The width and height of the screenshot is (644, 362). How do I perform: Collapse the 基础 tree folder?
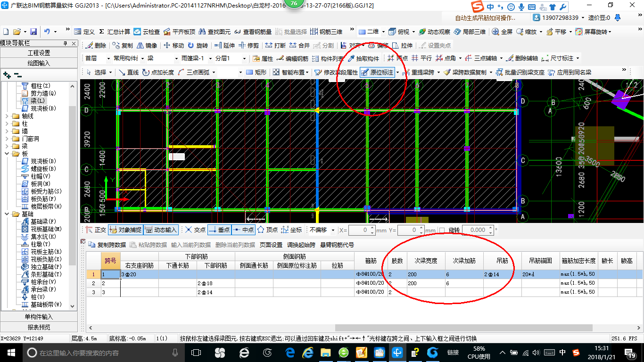tap(6, 214)
